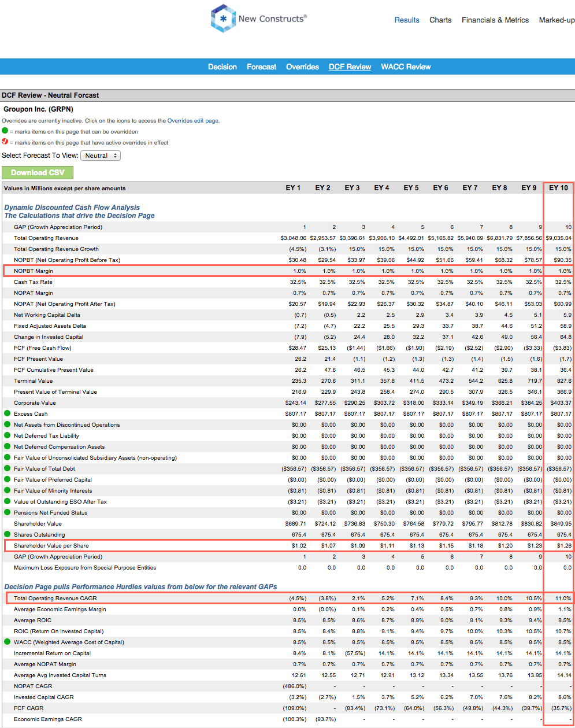575x728 pixels.
Task: Click the EY 10 column header
Action: 558,188
